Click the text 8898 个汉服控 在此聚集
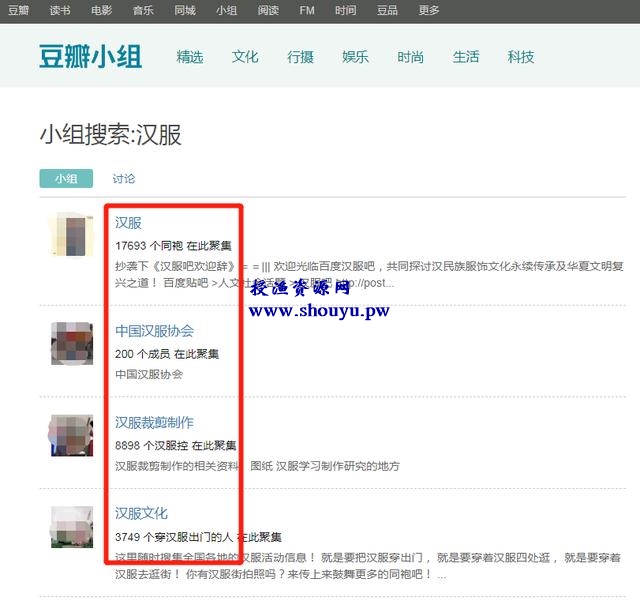Viewport: 640px width, 601px height. click(x=176, y=445)
